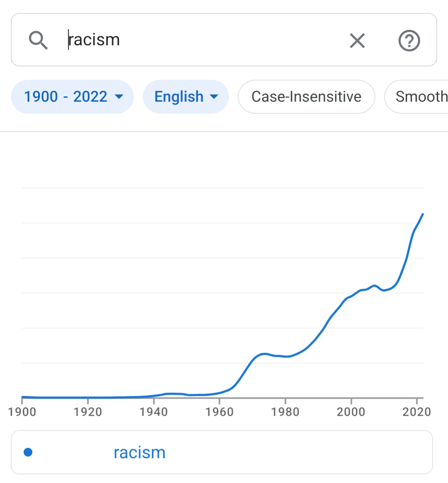The image size is (448, 483).
Task: Click the 1960 x-axis label
Action: [x=219, y=412]
